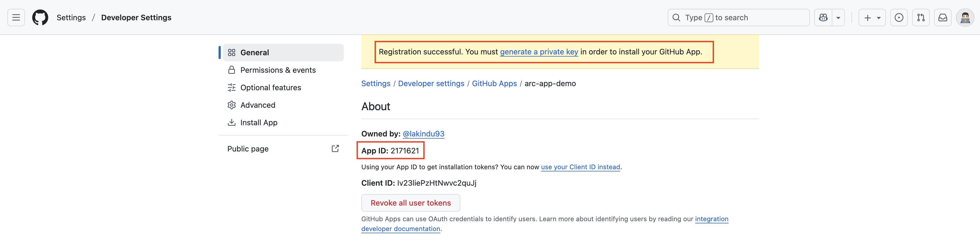
Task: Click the Revoke all user tokens button
Action: [x=411, y=203]
